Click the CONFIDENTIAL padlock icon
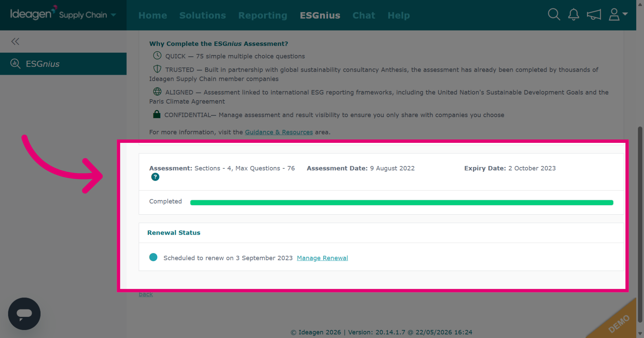Viewport: 644px width, 338px height. pyautogui.click(x=157, y=114)
